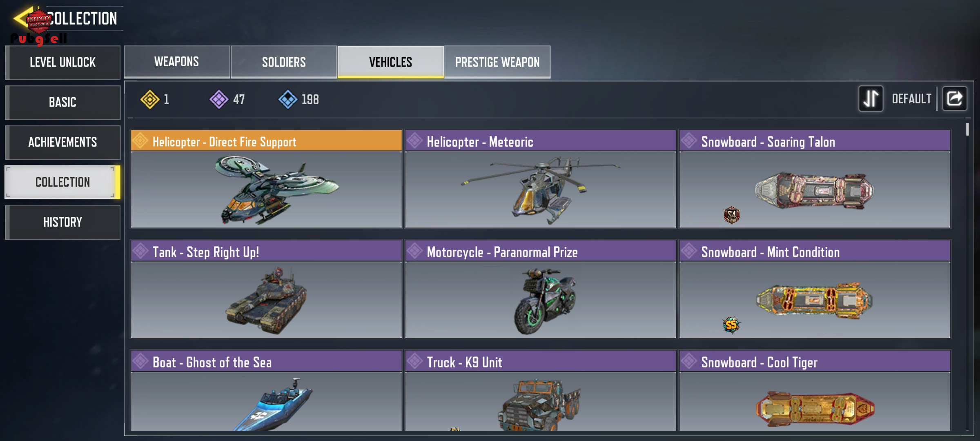
Task: Click the S5 season badge icon
Action: click(x=731, y=325)
